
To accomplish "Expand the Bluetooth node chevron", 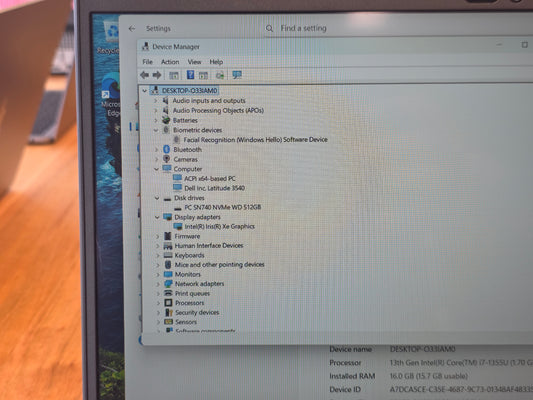I will point(156,149).
